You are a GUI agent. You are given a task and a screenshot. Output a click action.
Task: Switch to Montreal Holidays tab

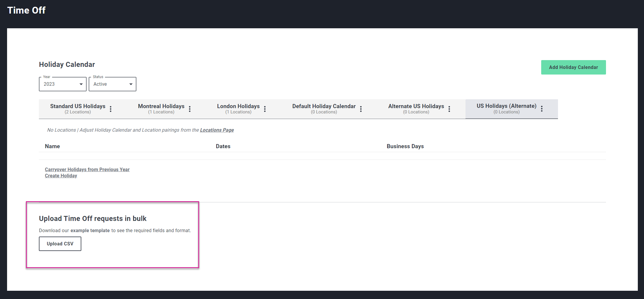coord(161,109)
